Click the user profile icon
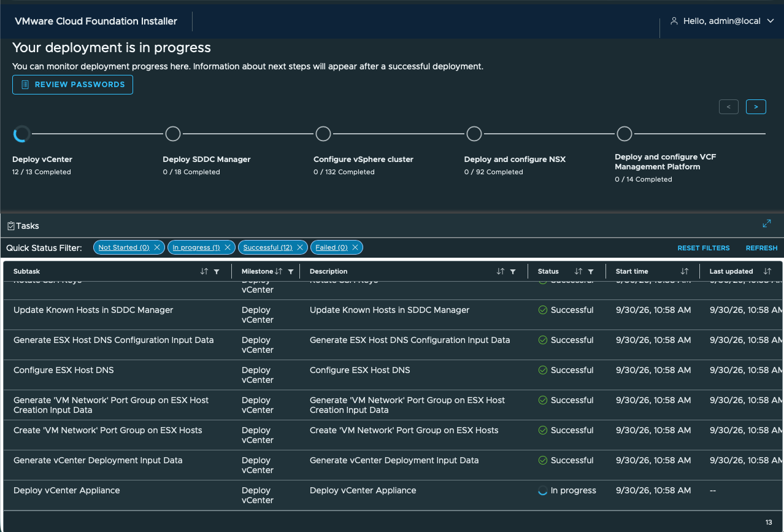This screenshot has width=784, height=532. tap(674, 21)
